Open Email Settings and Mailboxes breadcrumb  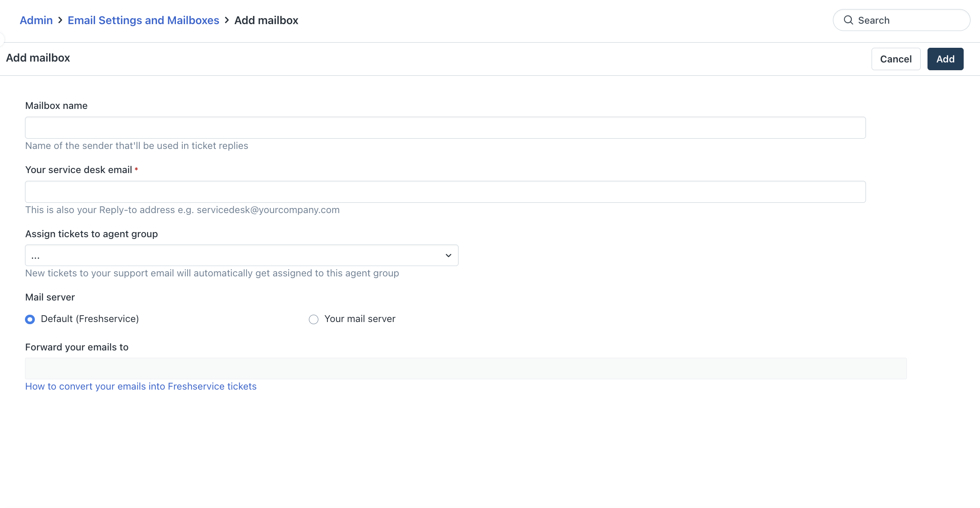click(143, 20)
